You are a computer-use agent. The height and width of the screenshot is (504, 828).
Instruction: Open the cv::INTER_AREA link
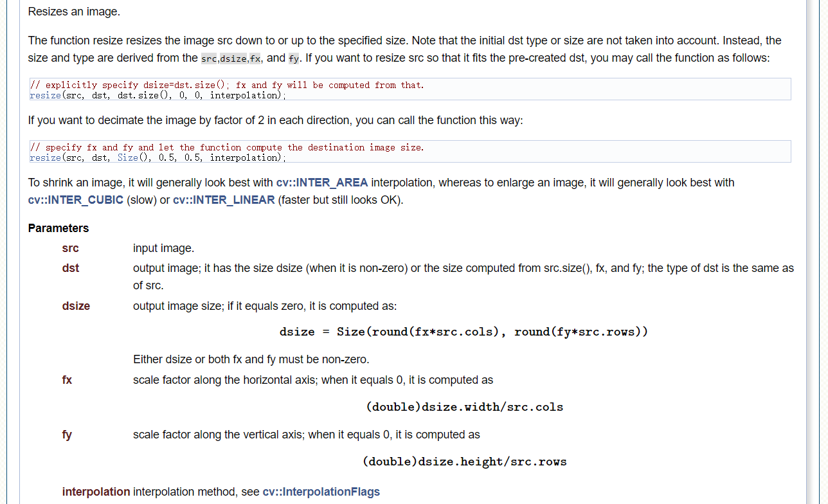pyautogui.click(x=322, y=183)
